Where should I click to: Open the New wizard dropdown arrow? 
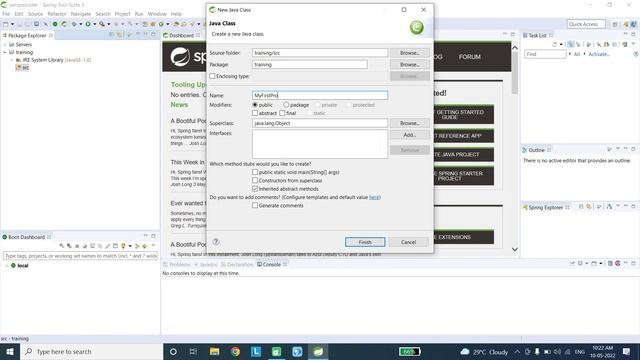click(x=12, y=24)
